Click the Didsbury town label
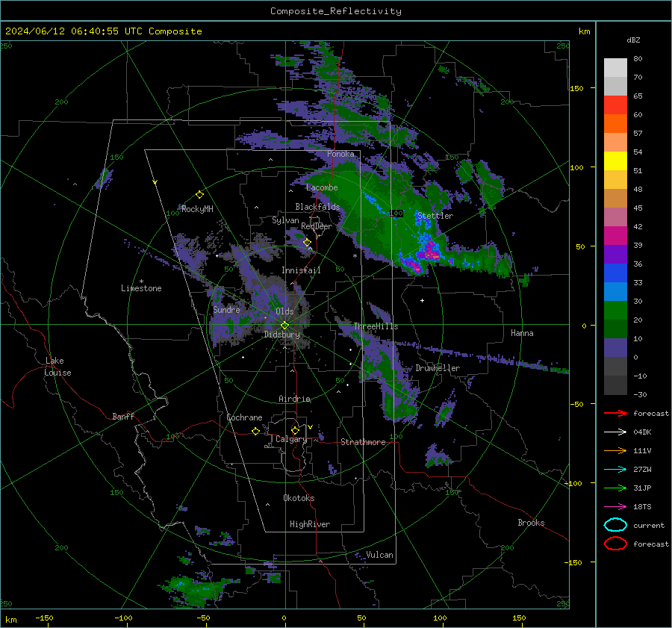The image size is (672, 628). (282, 335)
